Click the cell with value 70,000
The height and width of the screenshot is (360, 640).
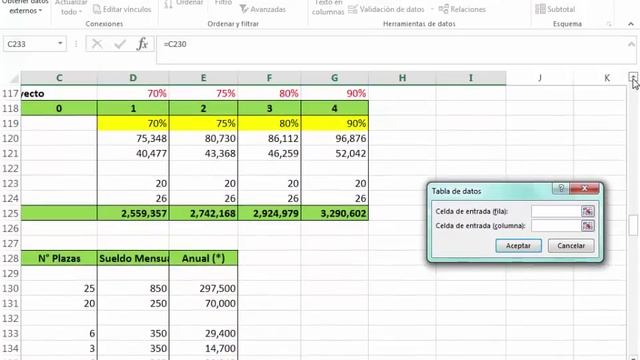coord(203,304)
